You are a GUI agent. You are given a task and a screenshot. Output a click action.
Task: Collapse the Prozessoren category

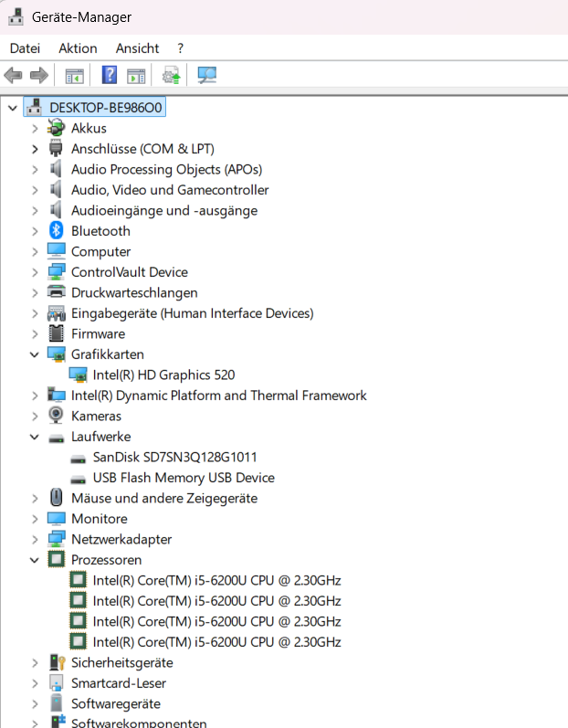coord(35,560)
